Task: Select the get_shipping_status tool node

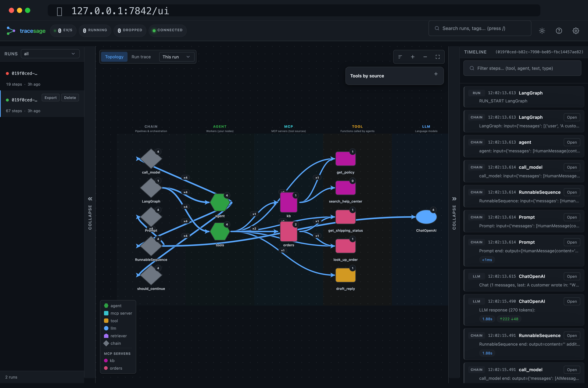Action: [x=345, y=217]
